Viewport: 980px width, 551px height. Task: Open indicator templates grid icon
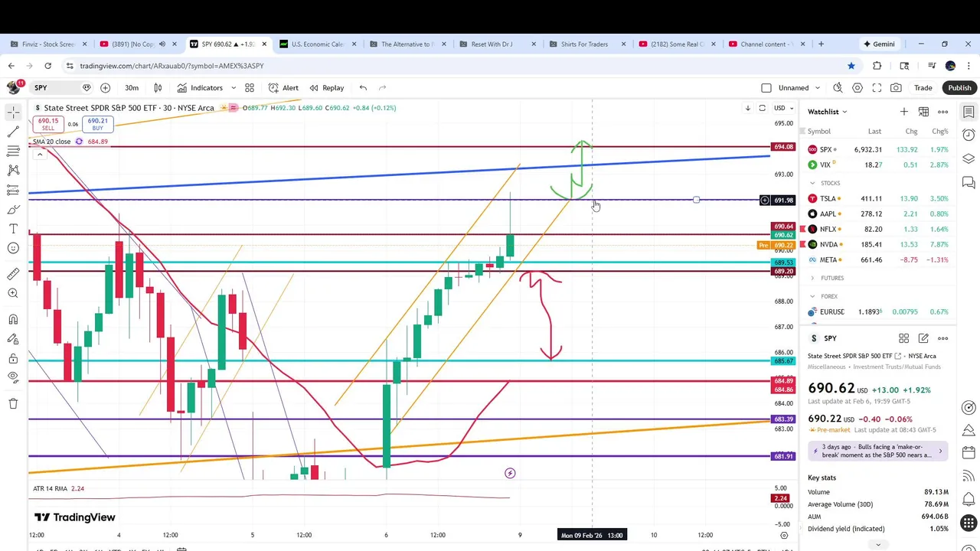[x=250, y=88]
